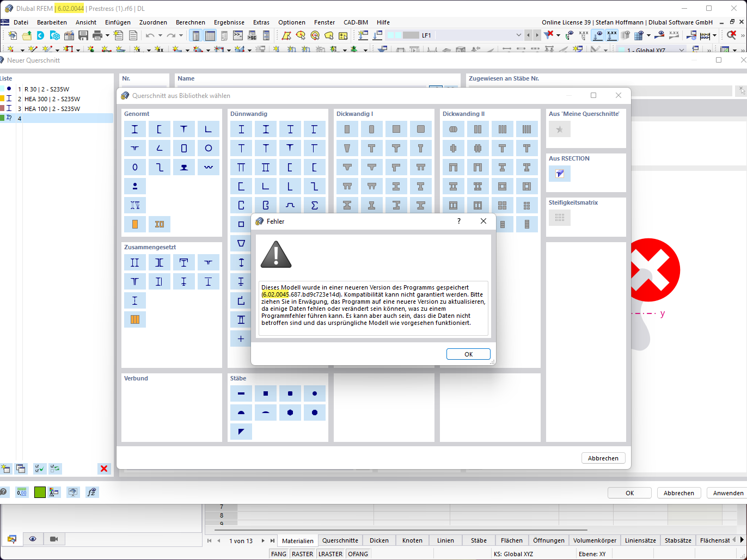This screenshot has width=747, height=560.
Task: Click OK in the Fehler dialog
Action: (468, 354)
